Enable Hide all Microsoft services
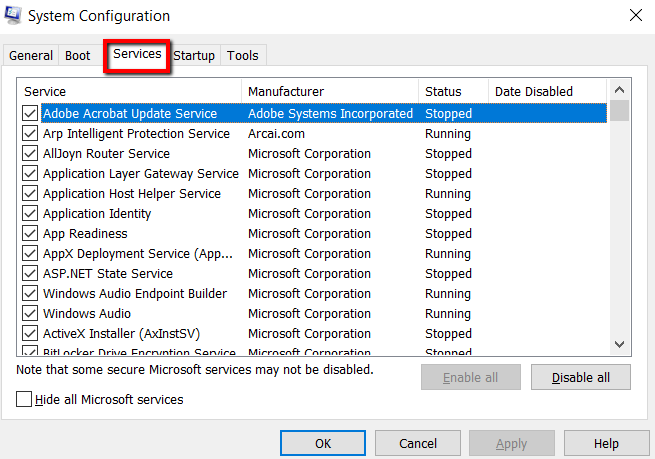 point(25,400)
